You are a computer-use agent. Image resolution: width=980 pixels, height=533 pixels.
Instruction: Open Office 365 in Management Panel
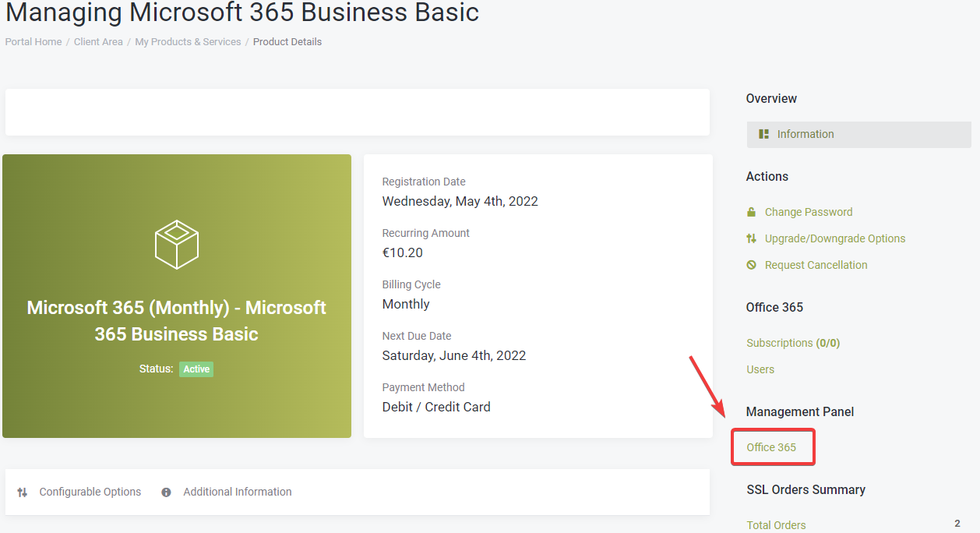tap(771, 447)
